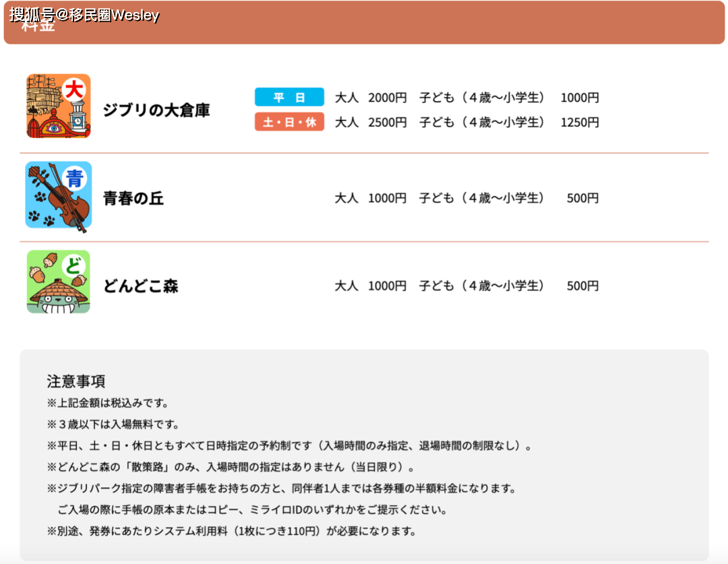The height and width of the screenshot is (564, 728).
Task: Click the note about 障害者手帳 half price
Action: click(282, 489)
